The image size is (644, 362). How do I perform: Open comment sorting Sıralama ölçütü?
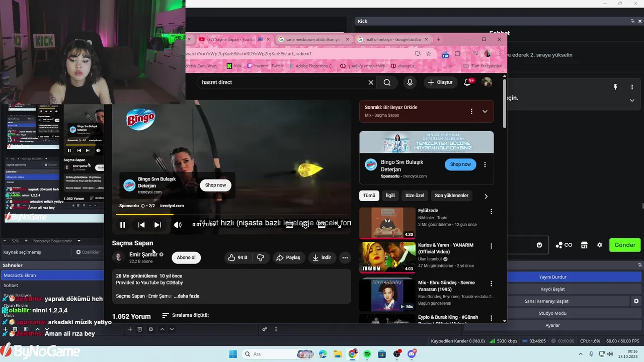click(185, 315)
